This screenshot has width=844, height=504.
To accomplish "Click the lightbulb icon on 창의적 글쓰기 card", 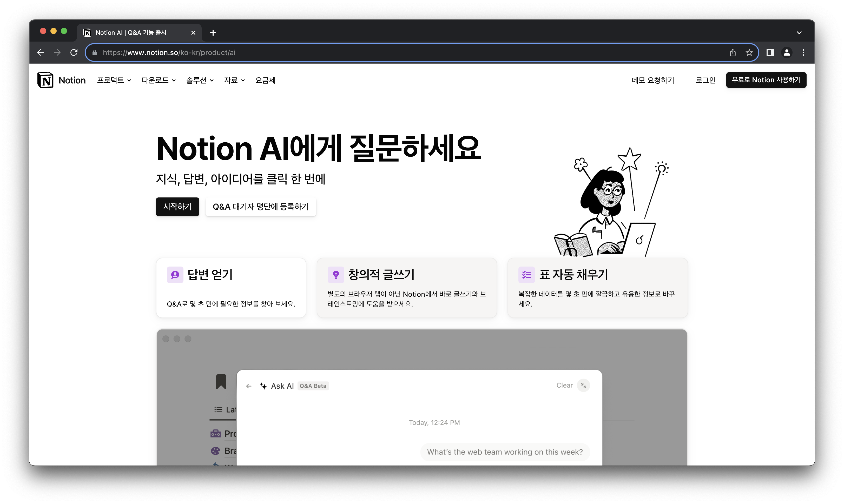I will [x=336, y=275].
